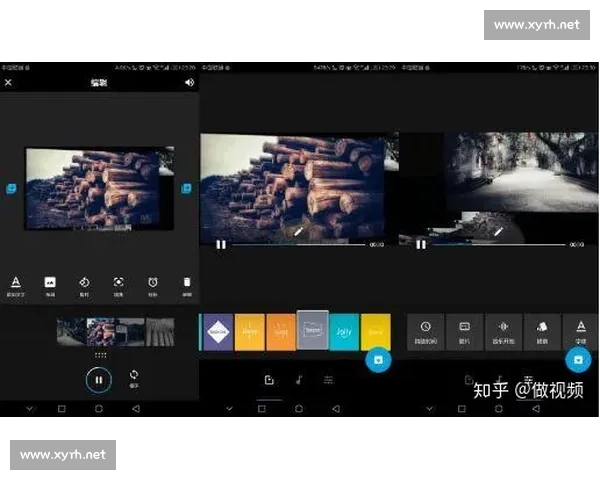Tap the rotate clip icon in editor toolbar
This screenshot has width=600, height=480.
click(x=85, y=285)
